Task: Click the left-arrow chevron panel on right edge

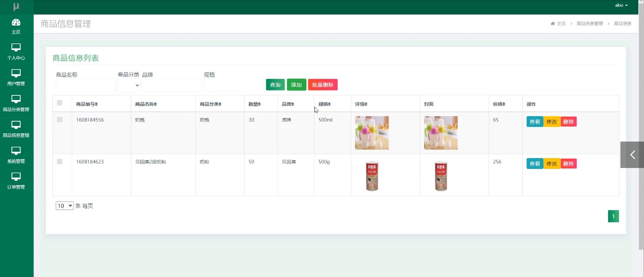Action: click(632, 155)
